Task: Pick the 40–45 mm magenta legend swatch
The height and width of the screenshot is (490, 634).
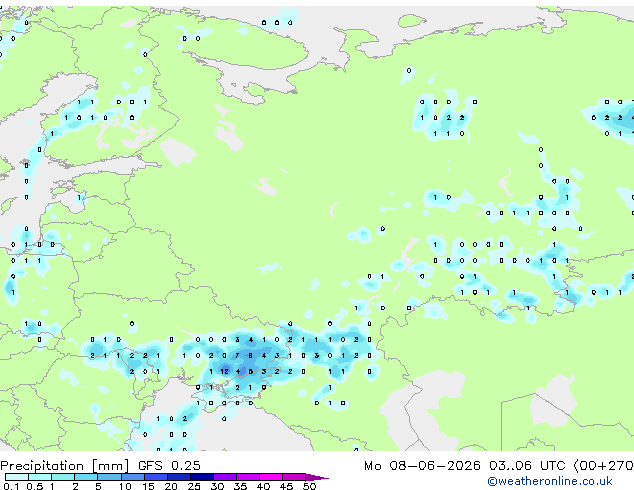Action: [x=271, y=477]
